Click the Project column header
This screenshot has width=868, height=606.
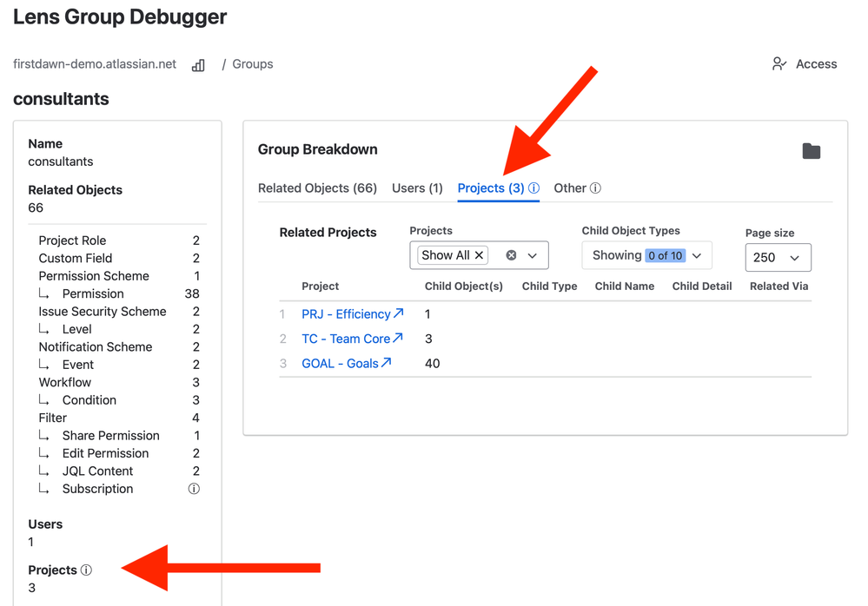point(320,287)
